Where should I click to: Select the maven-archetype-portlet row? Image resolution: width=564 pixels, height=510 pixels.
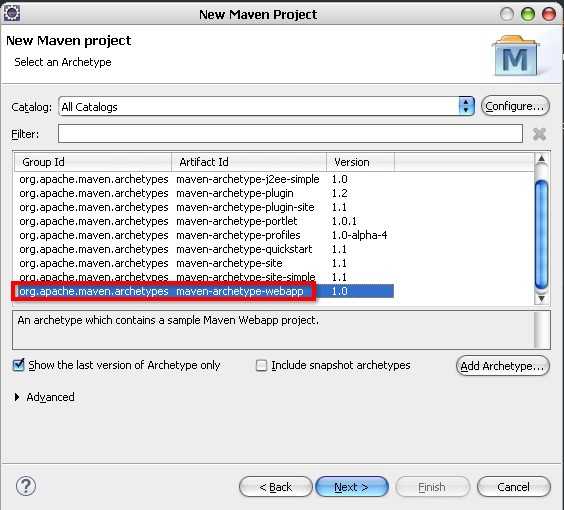(205, 221)
